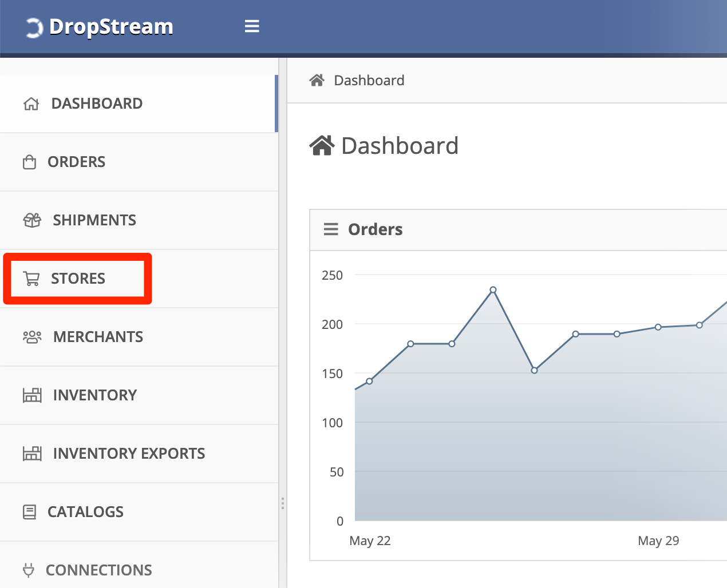Click the Stores shopping cart icon
Screen dimensions: 727x588
point(31,279)
